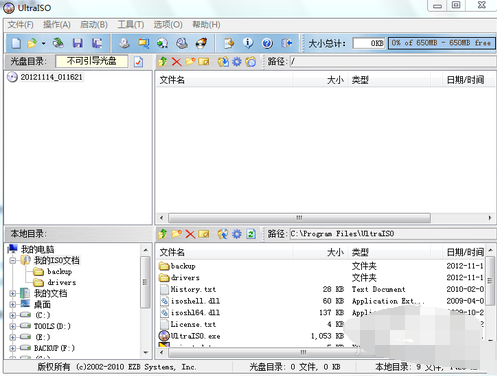
Task: Click the Info 'i' toolbar icon
Action: 248,43
